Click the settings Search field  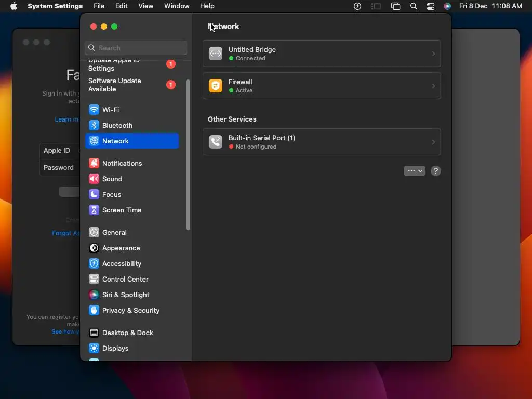pos(136,48)
